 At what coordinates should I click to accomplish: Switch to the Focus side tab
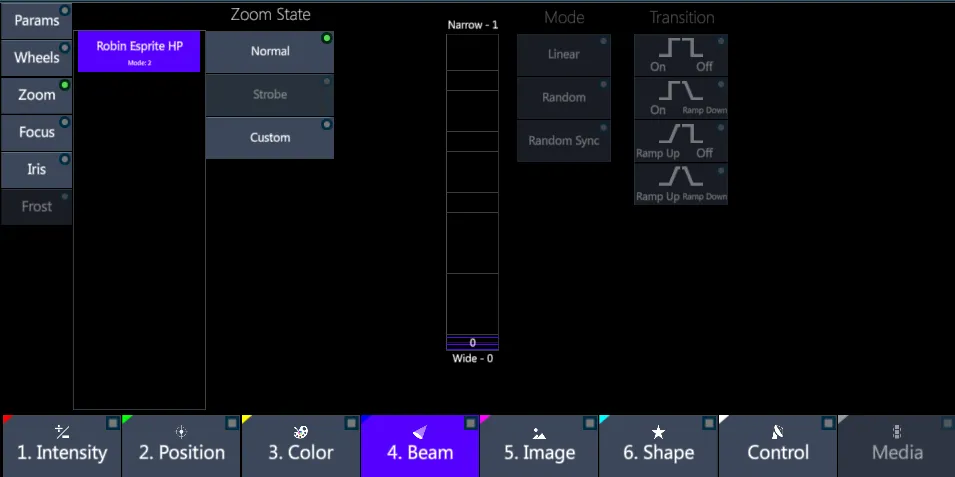click(x=37, y=132)
